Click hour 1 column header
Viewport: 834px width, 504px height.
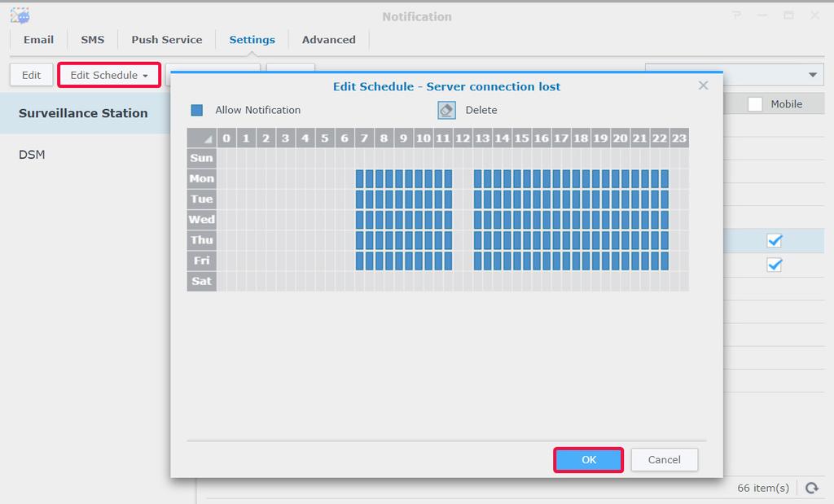tap(246, 138)
